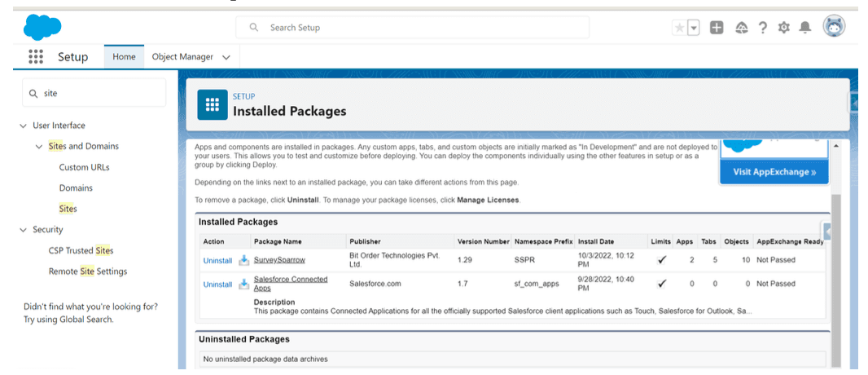
Task: Open the Setup gear icon
Action: [784, 28]
